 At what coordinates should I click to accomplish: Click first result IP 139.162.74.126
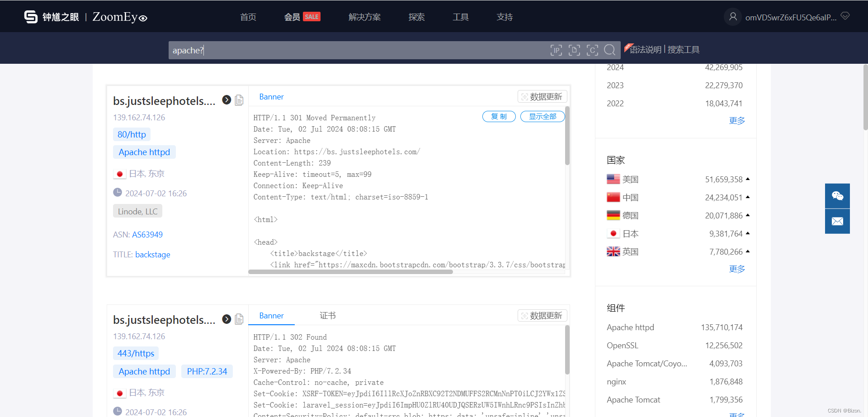[139, 118]
